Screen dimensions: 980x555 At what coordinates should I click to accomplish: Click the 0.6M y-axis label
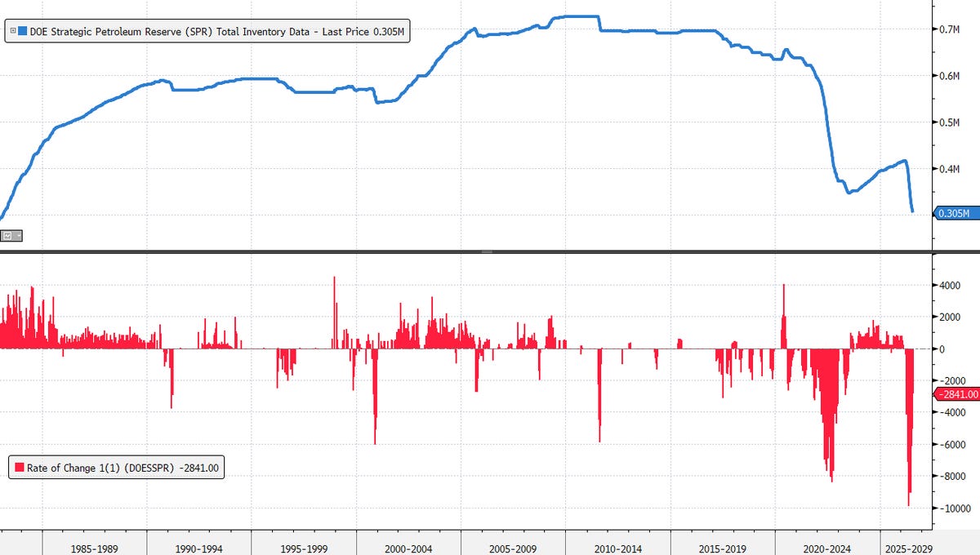coord(950,76)
